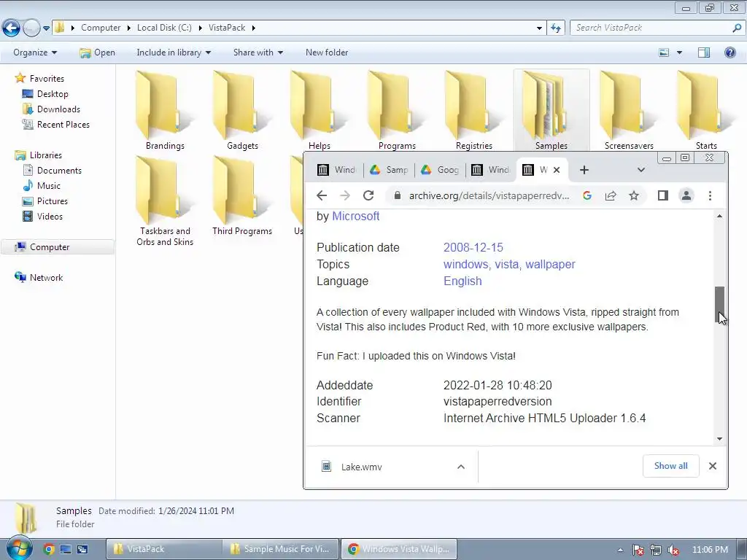Switch to Sample Music taskbar window
The height and width of the screenshot is (560, 747).
tap(281, 549)
